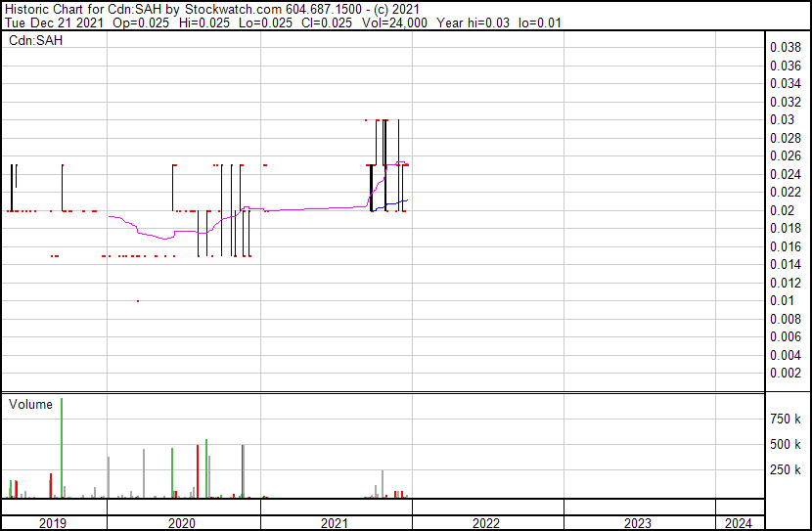Select the 0.01 price axis label

pyautogui.click(x=782, y=300)
